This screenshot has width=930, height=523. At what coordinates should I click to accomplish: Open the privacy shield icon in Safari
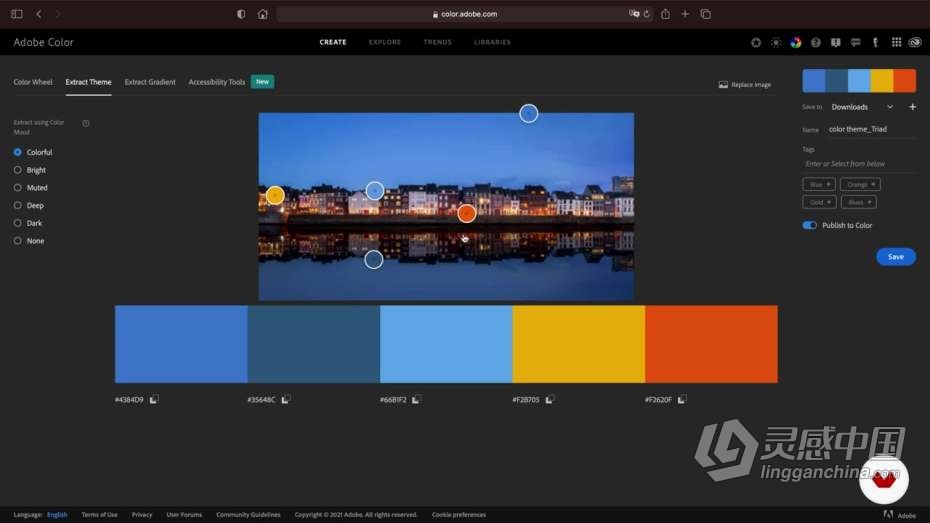click(x=241, y=14)
